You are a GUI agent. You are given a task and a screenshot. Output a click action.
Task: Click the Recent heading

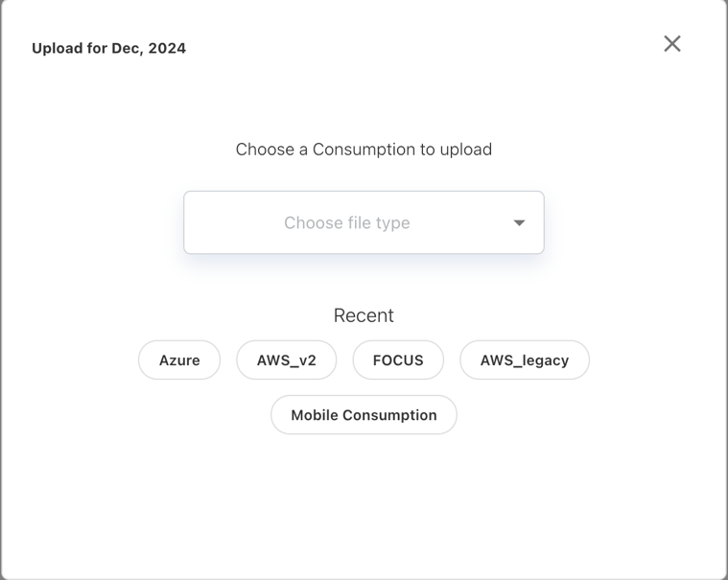(x=364, y=315)
